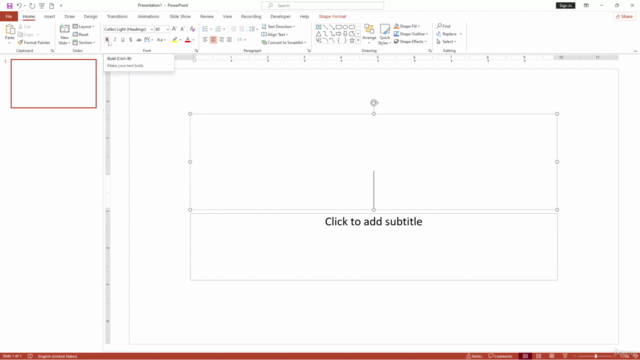The height and width of the screenshot is (360, 640).
Task: Center the text alignment
Action: pos(213,40)
